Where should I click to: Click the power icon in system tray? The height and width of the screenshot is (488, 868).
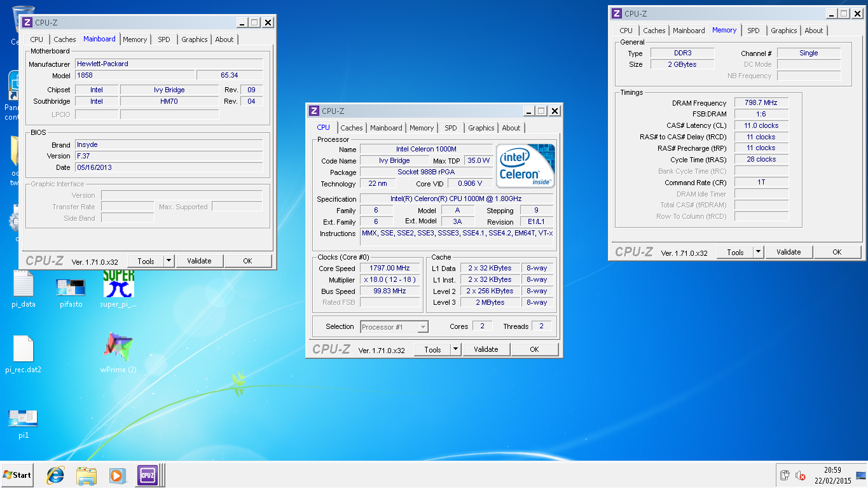pyautogui.click(x=785, y=475)
